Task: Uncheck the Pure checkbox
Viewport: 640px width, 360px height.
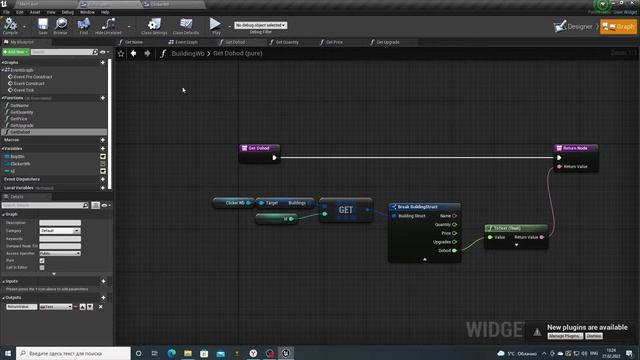Action: coord(42,261)
